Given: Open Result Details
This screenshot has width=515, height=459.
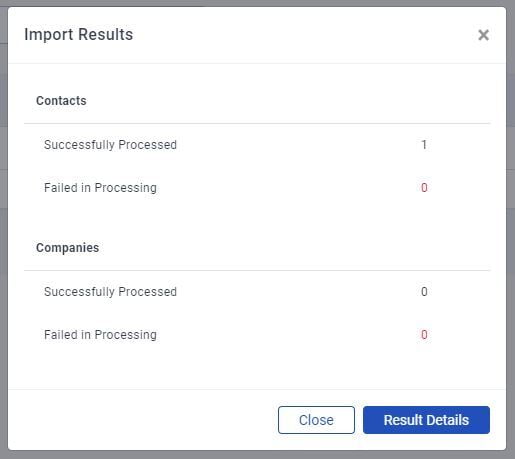Looking at the screenshot, I should tap(426, 420).
